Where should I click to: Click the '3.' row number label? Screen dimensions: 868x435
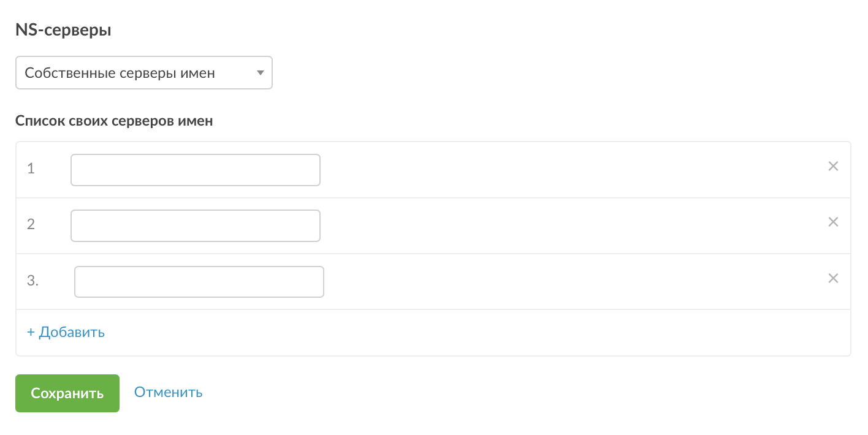click(33, 281)
